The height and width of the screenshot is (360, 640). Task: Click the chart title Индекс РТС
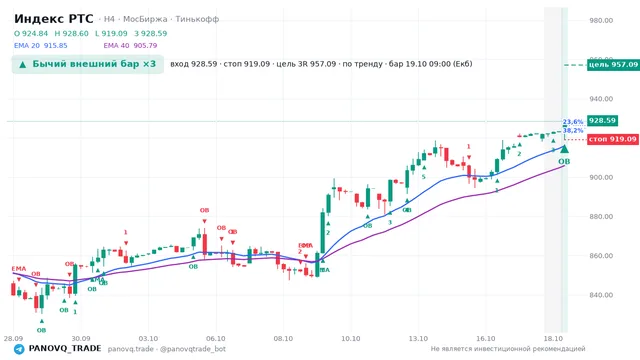pos(53,19)
